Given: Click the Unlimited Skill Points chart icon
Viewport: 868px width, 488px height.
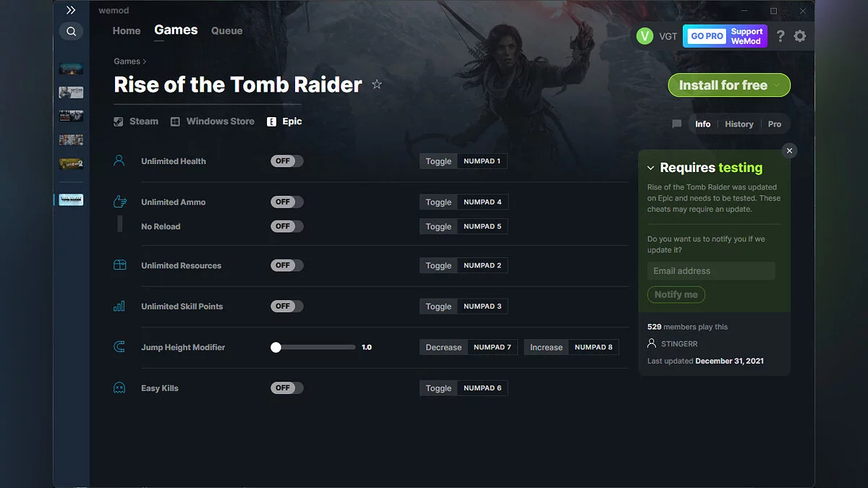Looking at the screenshot, I should point(119,306).
